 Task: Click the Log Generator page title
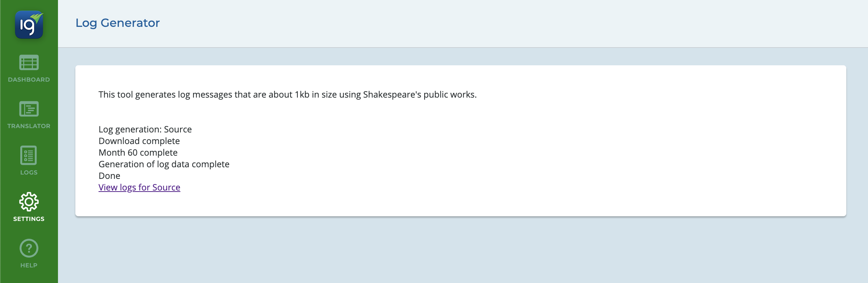click(117, 23)
